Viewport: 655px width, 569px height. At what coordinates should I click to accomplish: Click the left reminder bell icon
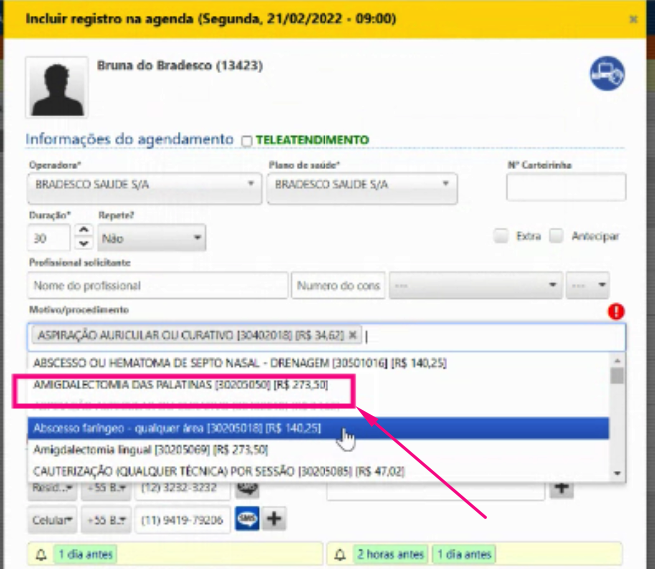coord(41,555)
